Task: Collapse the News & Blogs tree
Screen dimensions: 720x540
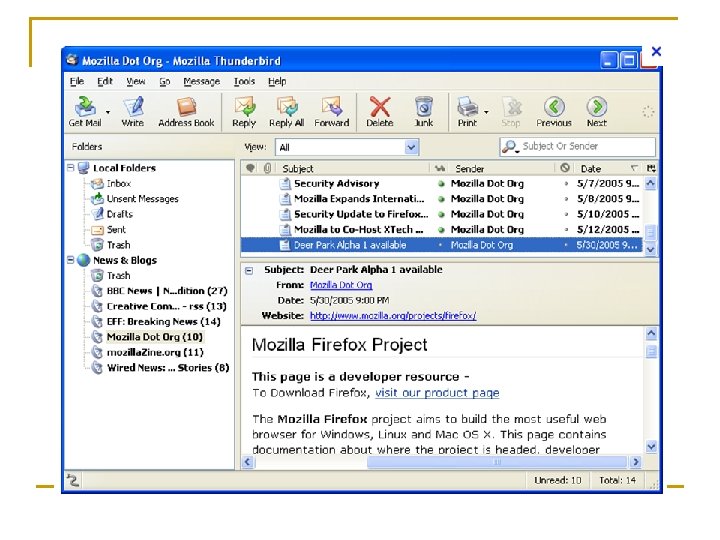Action: coord(71,260)
